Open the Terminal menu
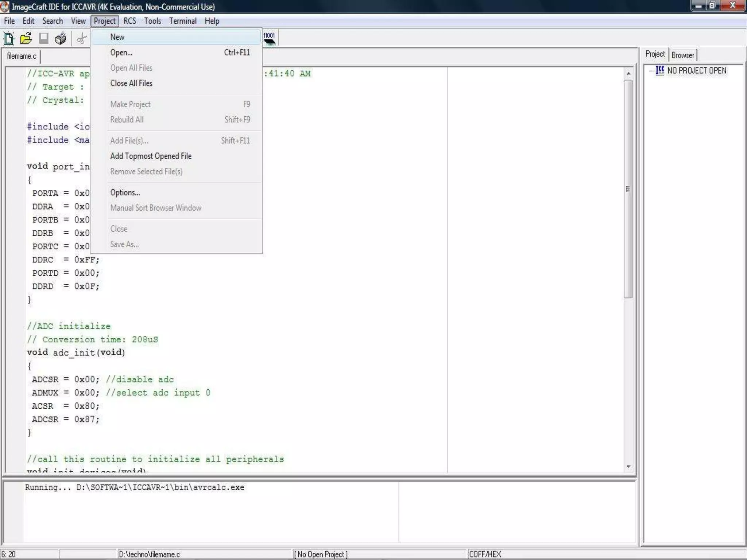The image size is (747, 560). 183,21
